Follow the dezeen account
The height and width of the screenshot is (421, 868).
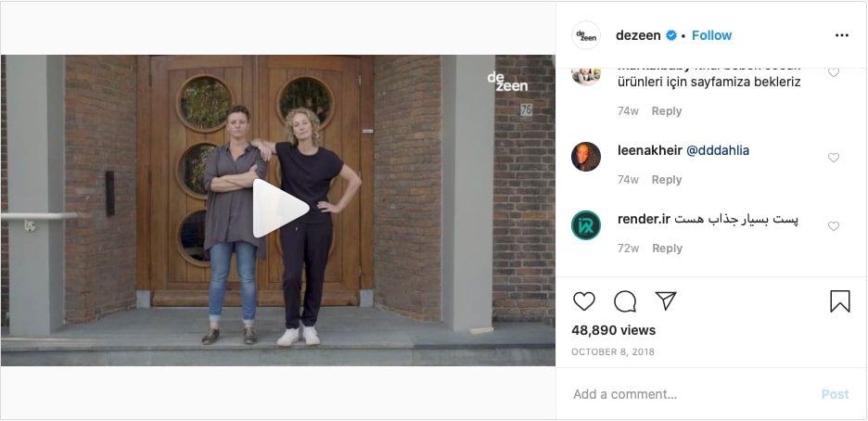[x=711, y=35]
